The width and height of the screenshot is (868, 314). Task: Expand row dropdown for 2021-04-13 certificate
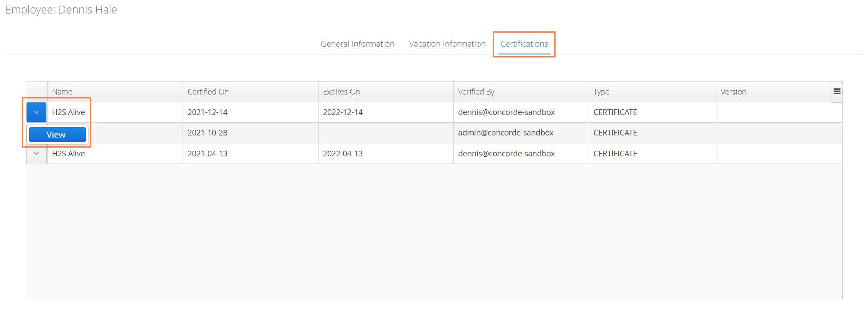pos(36,154)
